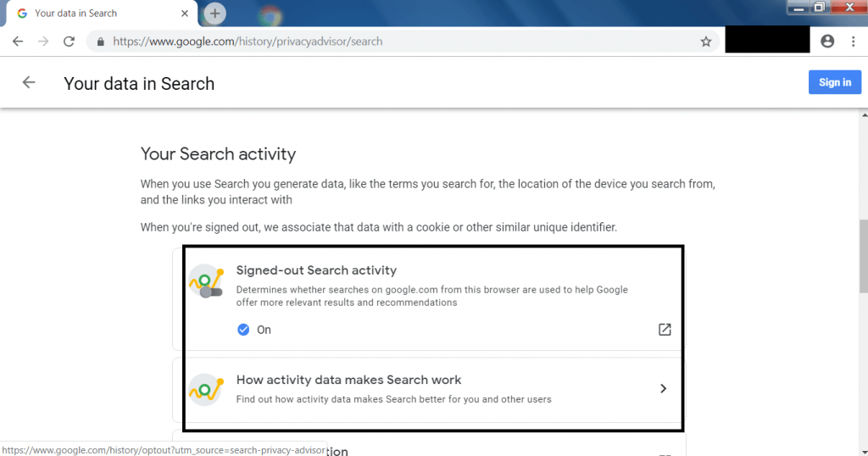Open Chrome's three-dot menu
The width and height of the screenshot is (868, 456).
pos(853,42)
